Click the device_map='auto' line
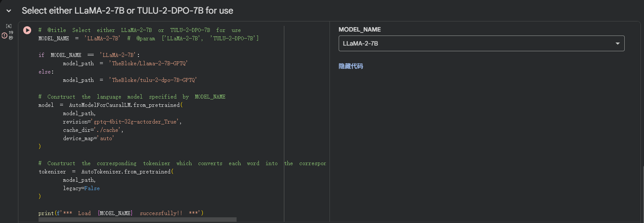 (x=88, y=138)
